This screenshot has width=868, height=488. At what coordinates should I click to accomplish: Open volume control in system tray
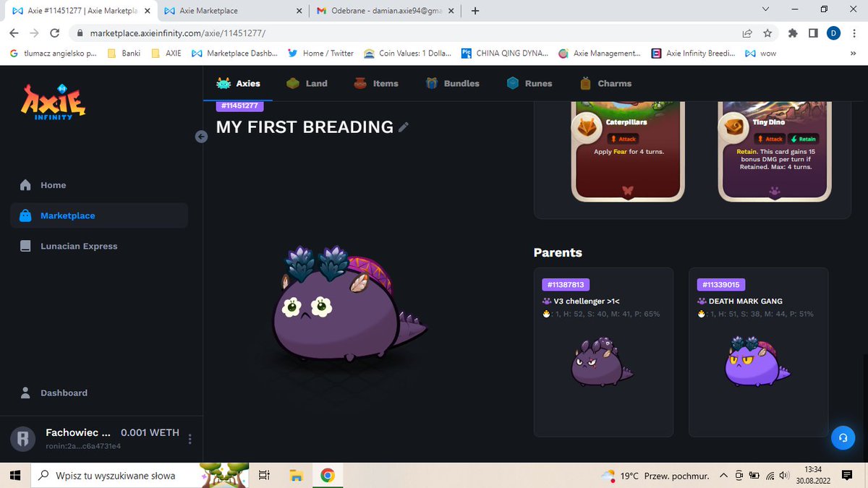[x=786, y=476]
